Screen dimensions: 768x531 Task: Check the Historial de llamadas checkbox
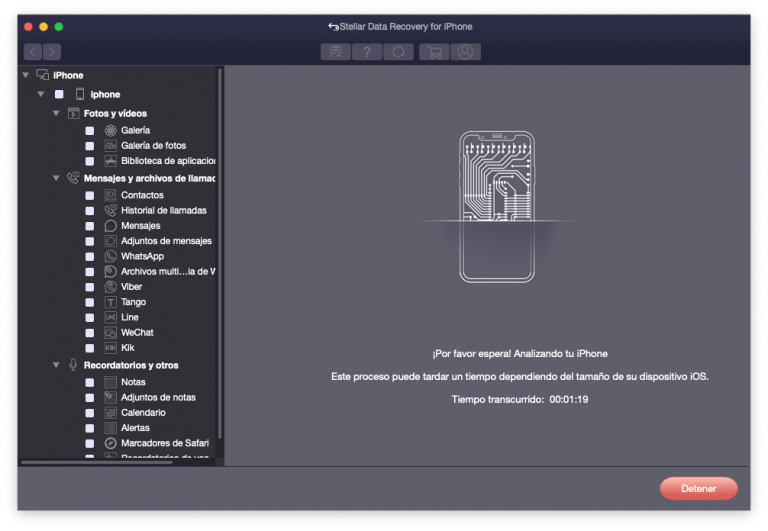click(x=90, y=211)
